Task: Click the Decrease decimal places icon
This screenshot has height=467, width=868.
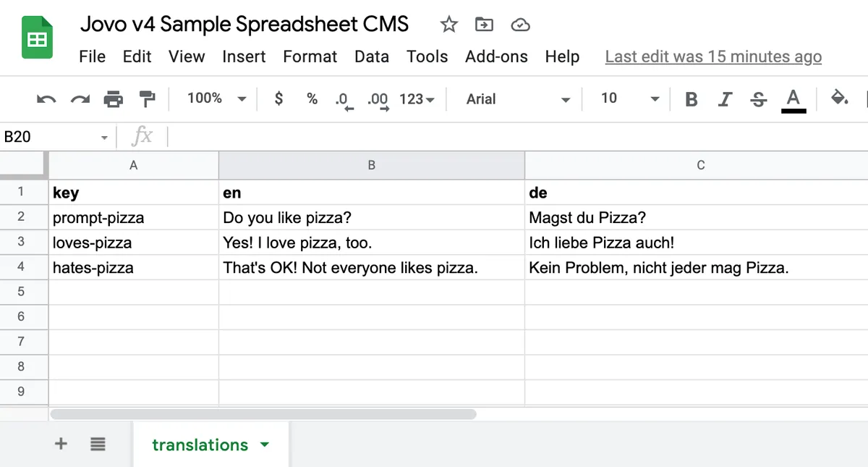Action: [343, 99]
